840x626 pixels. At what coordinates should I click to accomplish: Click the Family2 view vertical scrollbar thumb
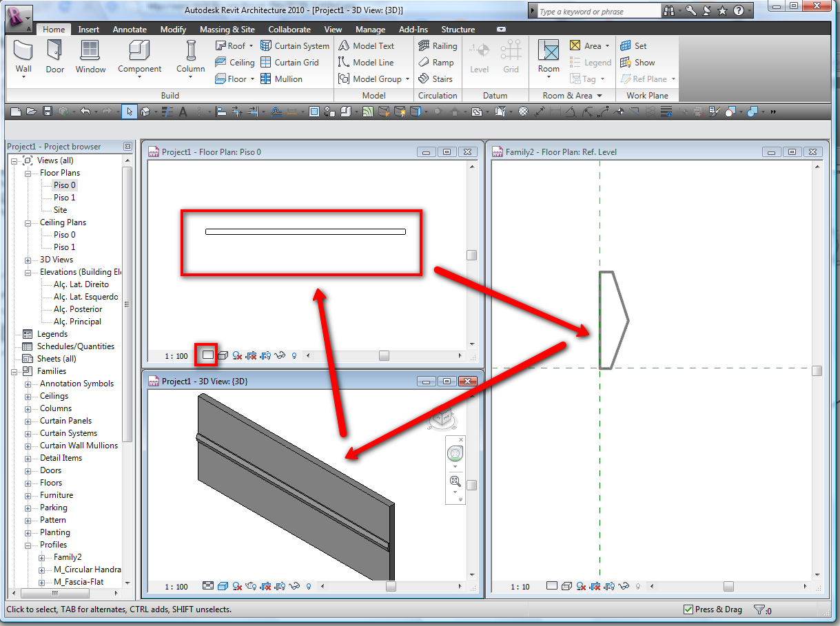tap(817, 371)
